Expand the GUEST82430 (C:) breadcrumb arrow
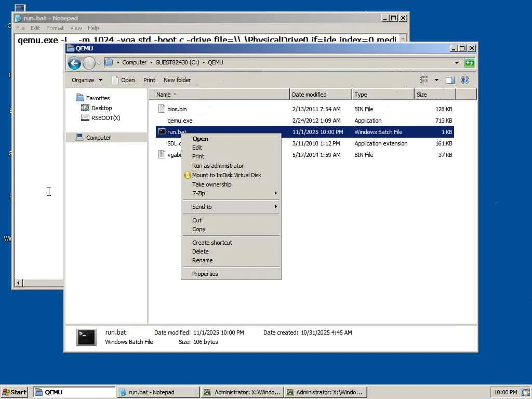The width and height of the screenshot is (532, 399). click(x=204, y=62)
